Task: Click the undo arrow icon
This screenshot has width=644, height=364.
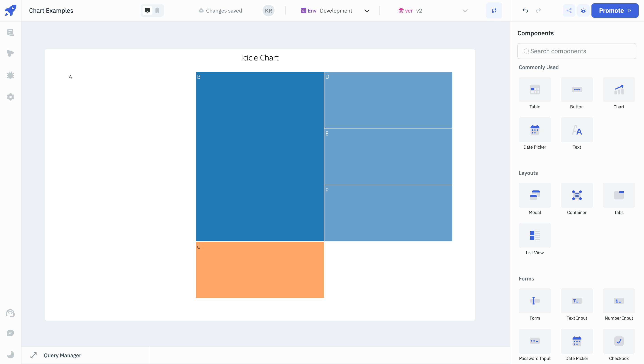Action: tap(525, 11)
